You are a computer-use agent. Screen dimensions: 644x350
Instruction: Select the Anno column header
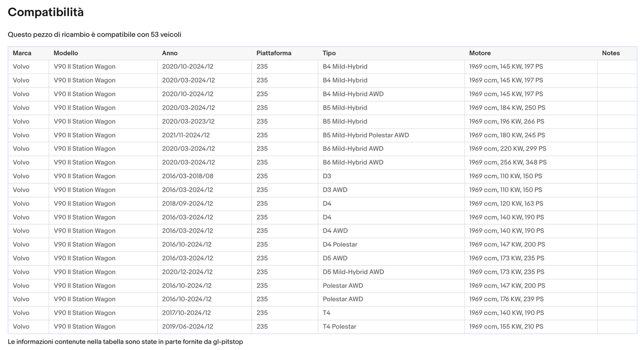point(170,53)
